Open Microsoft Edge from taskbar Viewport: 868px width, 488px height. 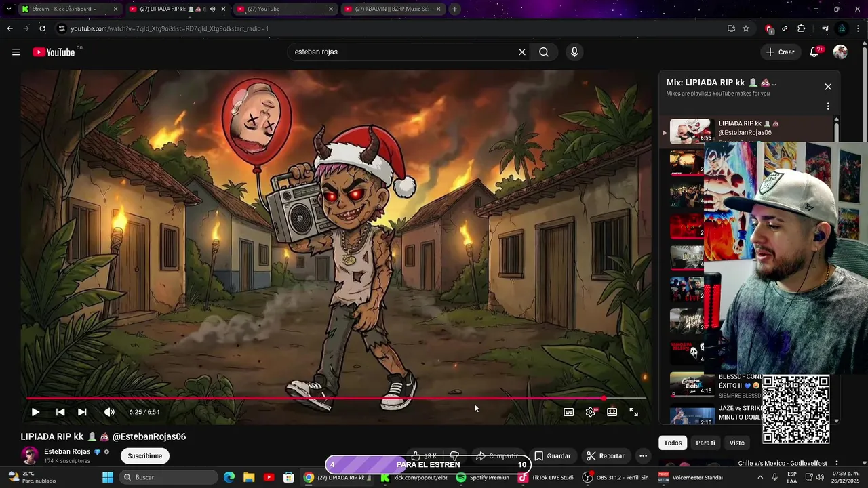[229, 477]
